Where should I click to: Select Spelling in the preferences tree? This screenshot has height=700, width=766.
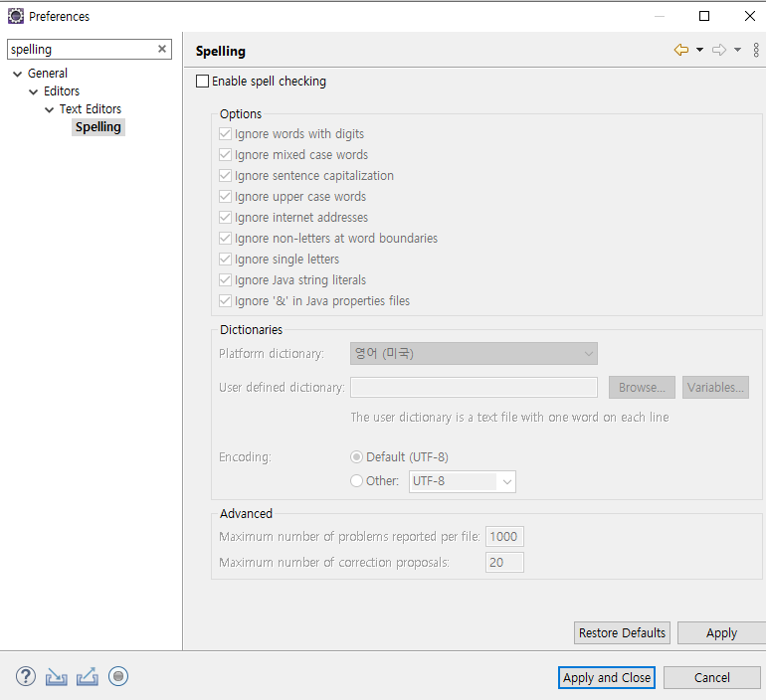pyautogui.click(x=98, y=127)
